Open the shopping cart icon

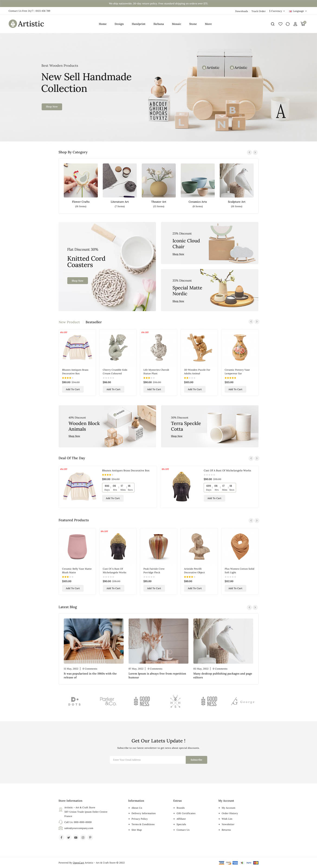point(303,24)
